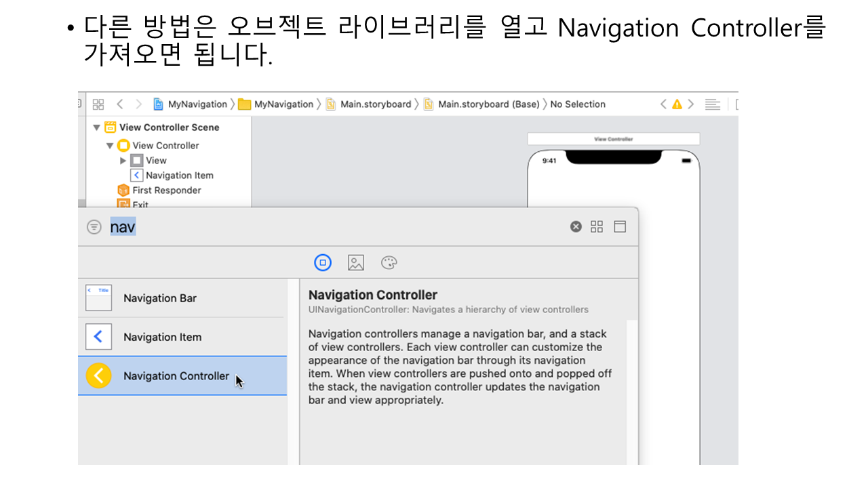Collapse View Controller Scene disclosure triangle
This screenshot has height=488, width=868.
[x=97, y=127]
